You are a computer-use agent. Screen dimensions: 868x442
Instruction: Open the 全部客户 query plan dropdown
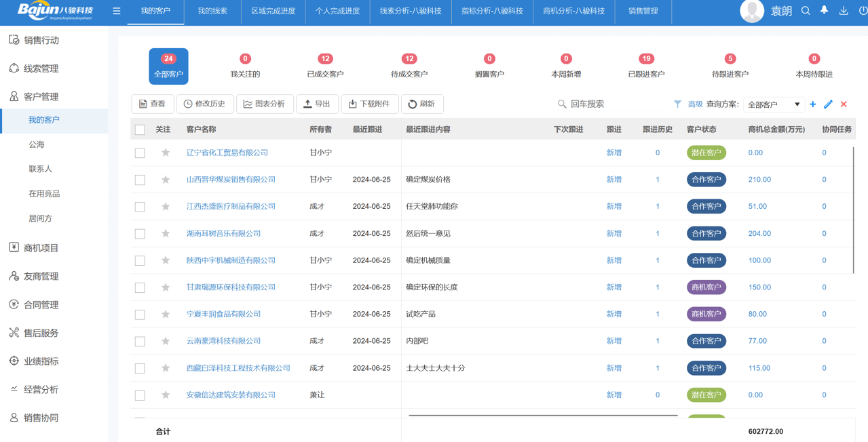tap(776, 104)
